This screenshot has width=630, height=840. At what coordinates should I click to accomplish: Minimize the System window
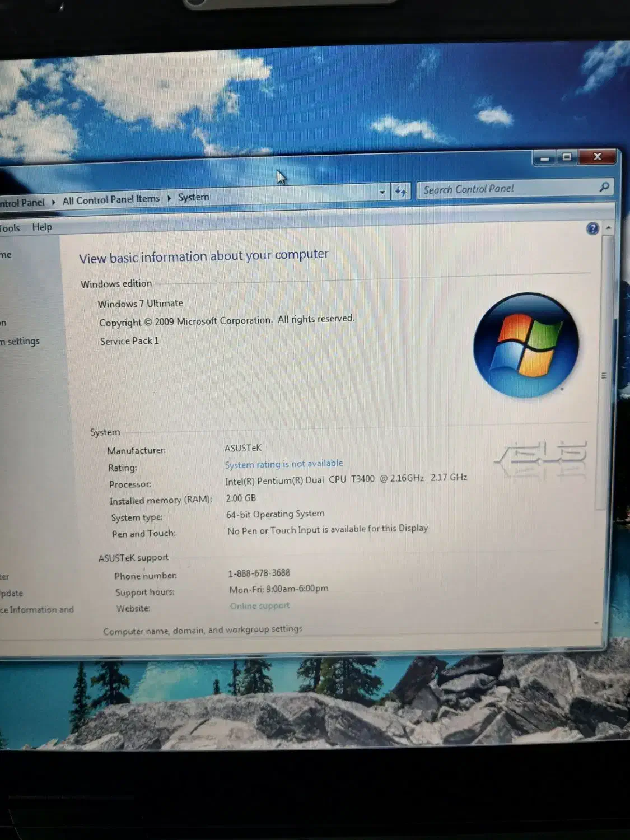click(x=544, y=158)
